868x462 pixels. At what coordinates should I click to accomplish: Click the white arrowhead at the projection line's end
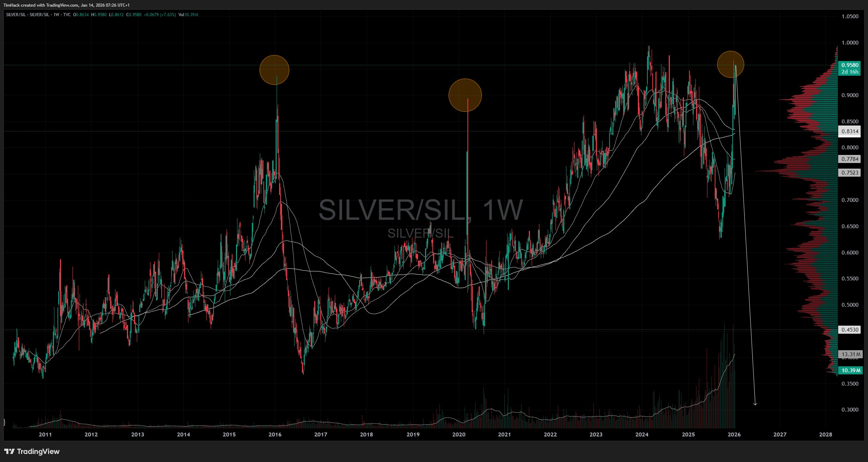(x=755, y=404)
